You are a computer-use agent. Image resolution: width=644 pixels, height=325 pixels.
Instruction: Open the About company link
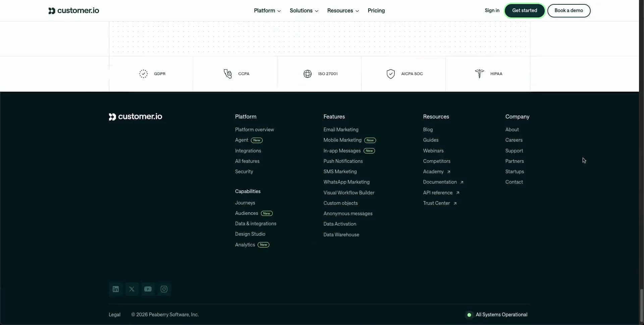click(512, 130)
